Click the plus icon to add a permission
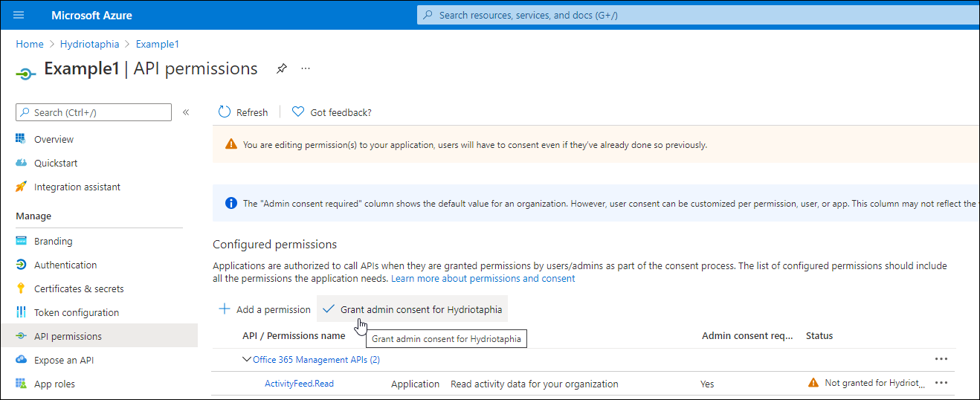 coord(224,309)
